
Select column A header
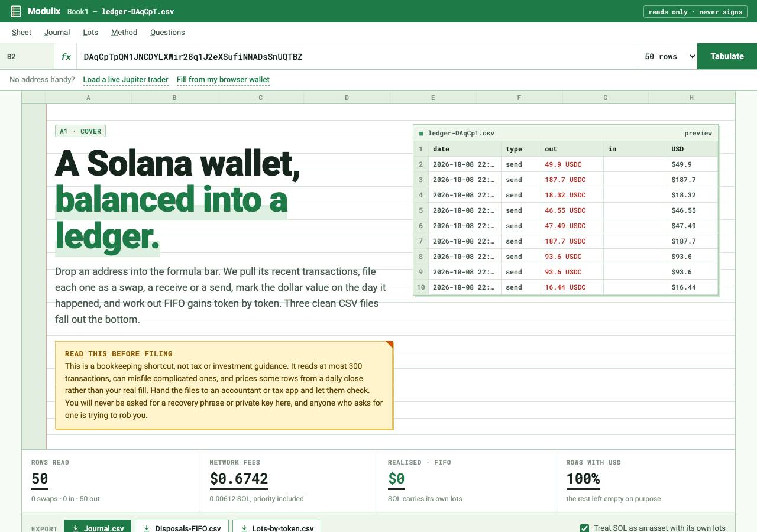click(88, 98)
